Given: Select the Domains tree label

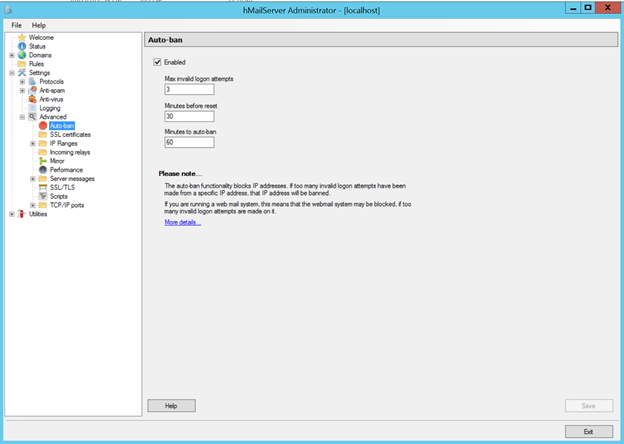Looking at the screenshot, I should coord(40,55).
